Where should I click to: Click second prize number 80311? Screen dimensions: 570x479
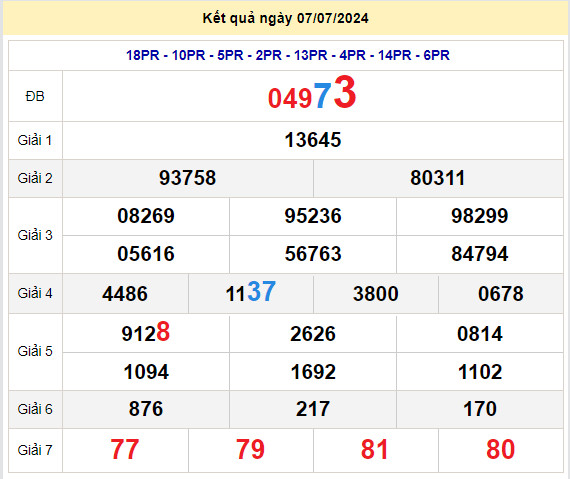coord(438,178)
